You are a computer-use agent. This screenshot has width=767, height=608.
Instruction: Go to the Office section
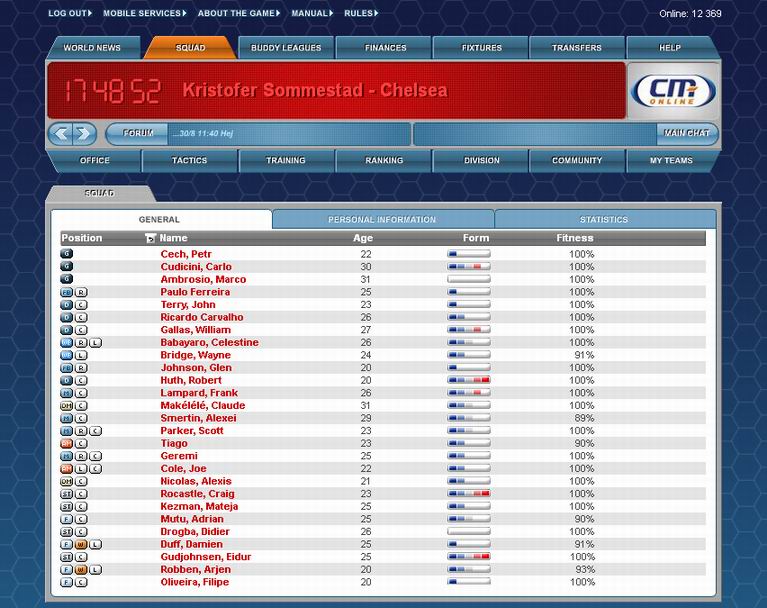pos(95,160)
